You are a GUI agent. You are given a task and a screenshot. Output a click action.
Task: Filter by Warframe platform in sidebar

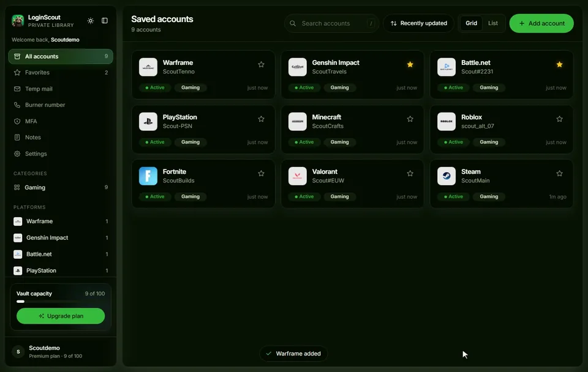pos(61,221)
